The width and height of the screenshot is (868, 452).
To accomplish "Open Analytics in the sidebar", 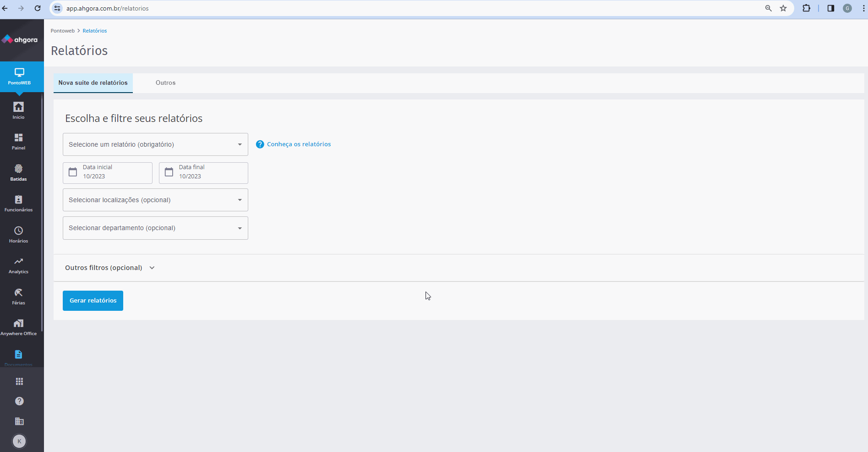I will (18, 265).
